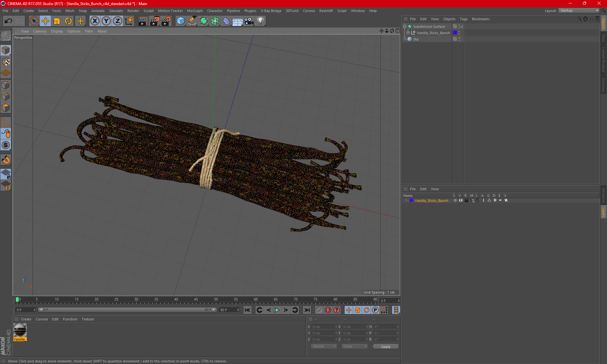Toggle Solo for Vanilla_Sticks_Bunch layer

(455, 201)
